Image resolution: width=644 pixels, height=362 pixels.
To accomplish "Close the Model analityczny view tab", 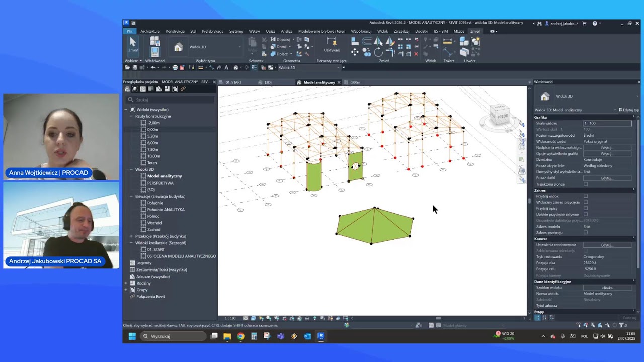I will click(339, 82).
